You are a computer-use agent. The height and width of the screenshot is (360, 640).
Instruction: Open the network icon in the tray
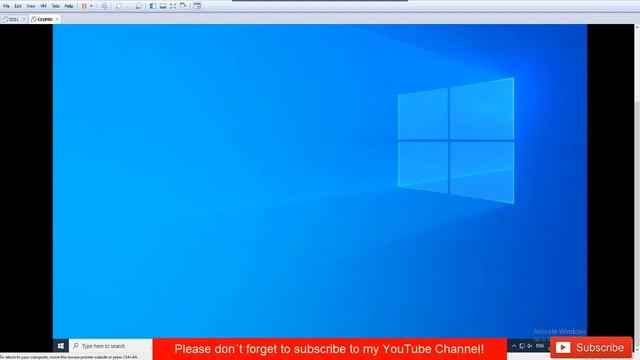pyautogui.click(x=522, y=346)
